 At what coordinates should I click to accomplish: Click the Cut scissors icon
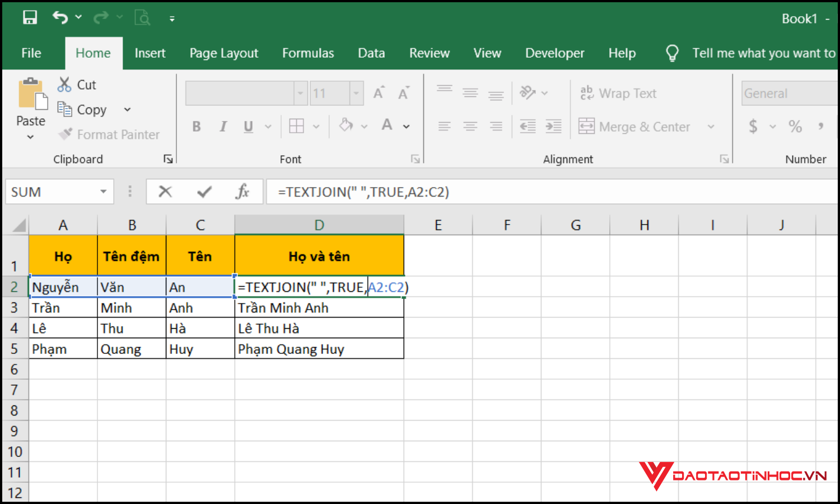pos(65,85)
